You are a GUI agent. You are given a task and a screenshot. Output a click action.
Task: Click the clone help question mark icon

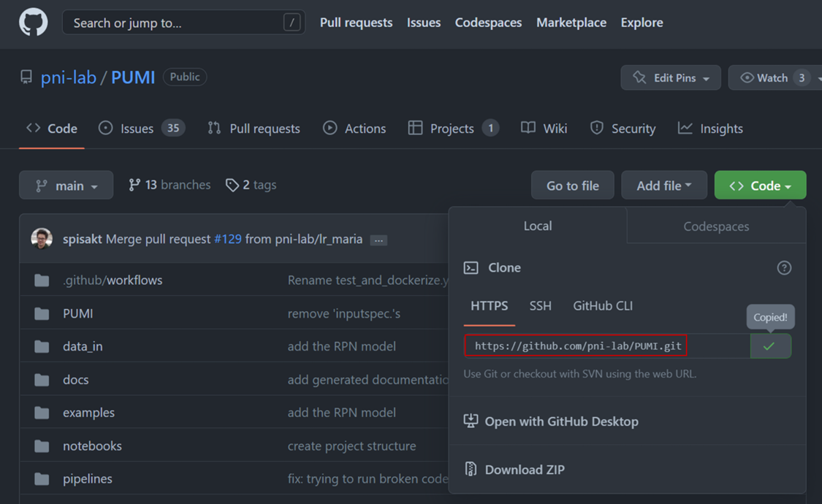(x=784, y=268)
